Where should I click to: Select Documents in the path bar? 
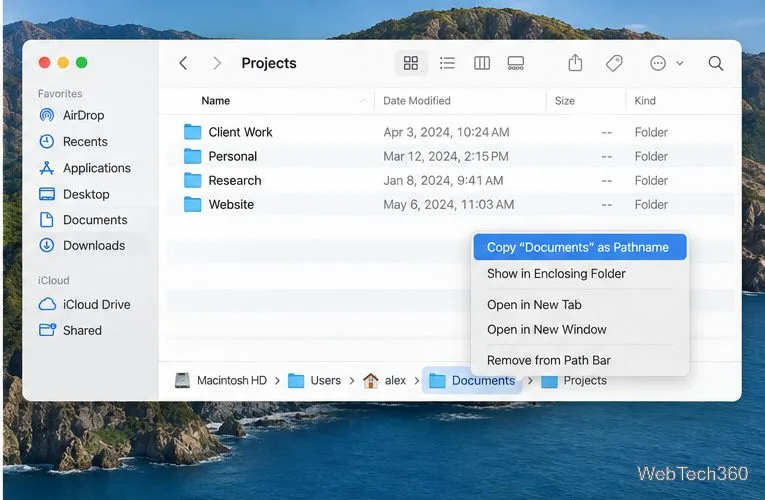(472, 380)
